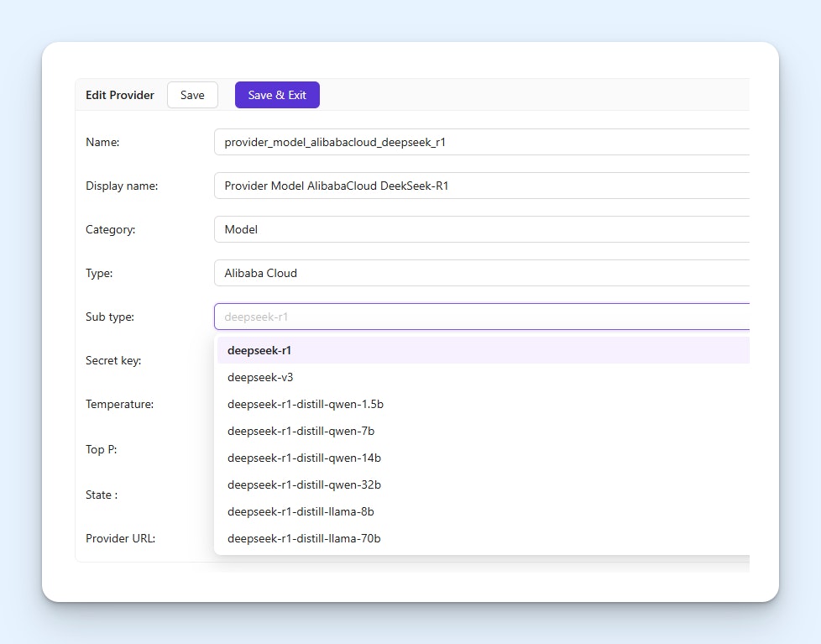The height and width of the screenshot is (644, 821).
Task: Pick deepseek-r1-distill-llama-8b option
Action: [301, 511]
